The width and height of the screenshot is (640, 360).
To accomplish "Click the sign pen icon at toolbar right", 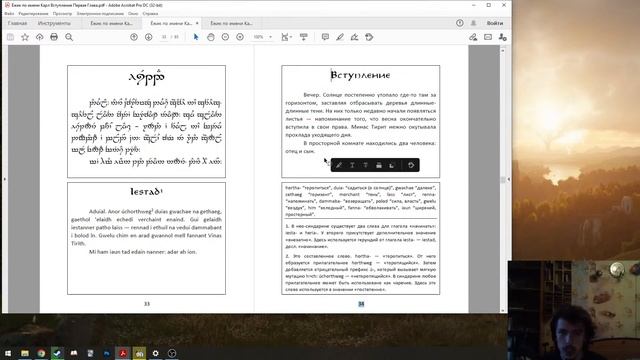I will coord(473,37).
